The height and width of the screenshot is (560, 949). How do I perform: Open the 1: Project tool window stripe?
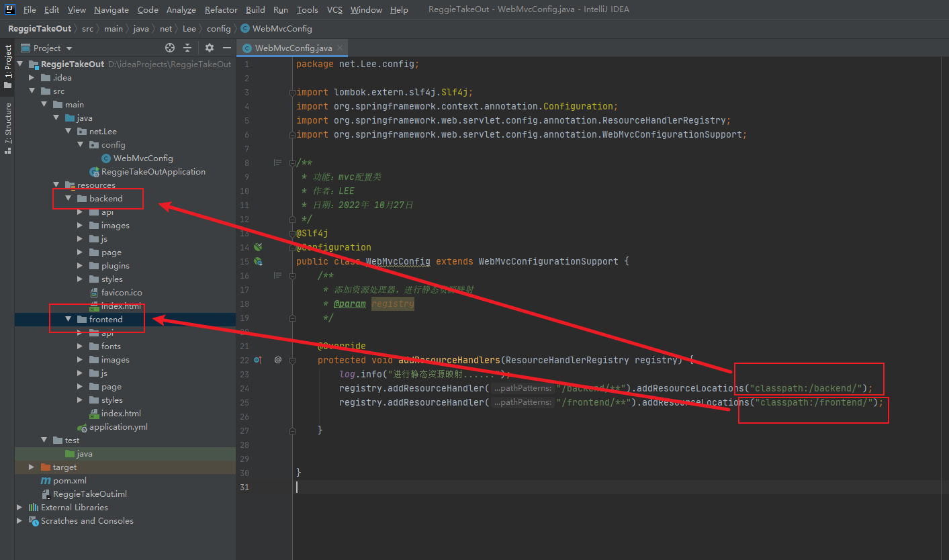(x=7, y=67)
